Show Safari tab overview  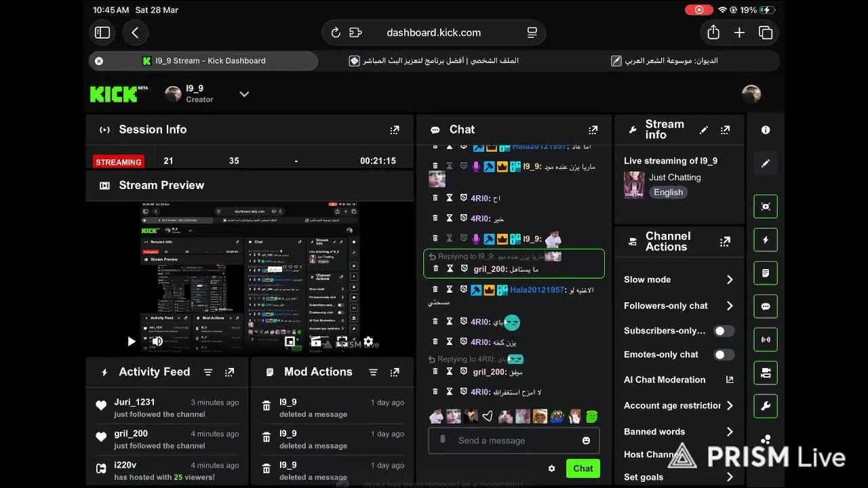(766, 33)
